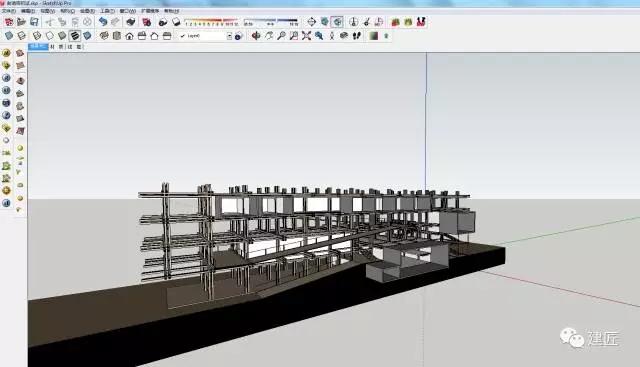Open the layer manager icon beside Layer0
The width and height of the screenshot is (640, 367).
coord(239,36)
